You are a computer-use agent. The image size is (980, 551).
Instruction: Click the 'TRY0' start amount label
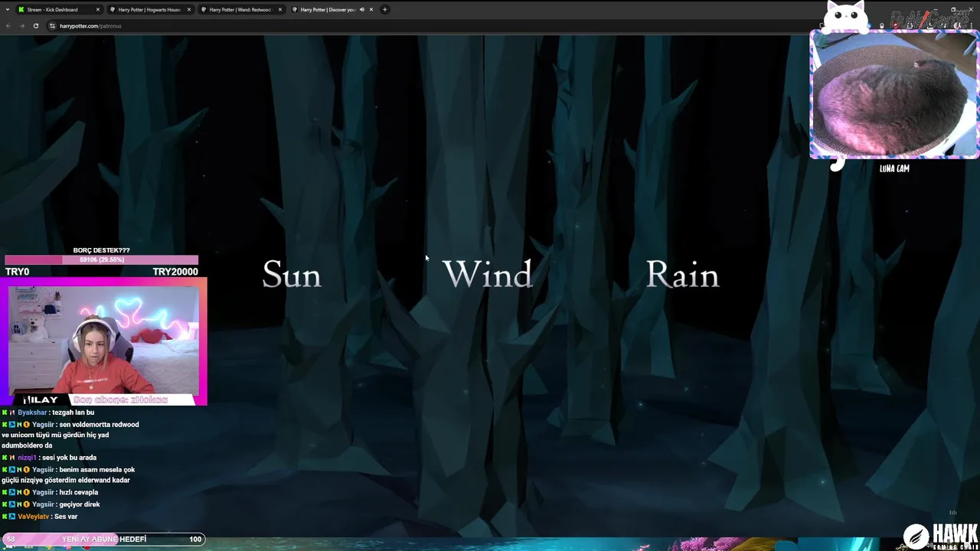click(17, 272)
